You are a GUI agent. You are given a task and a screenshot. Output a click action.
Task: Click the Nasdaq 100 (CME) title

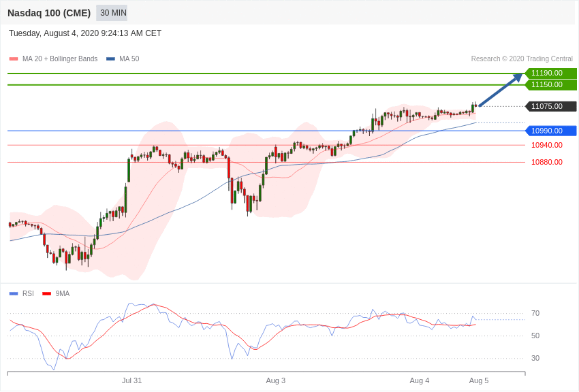(49, 13)
